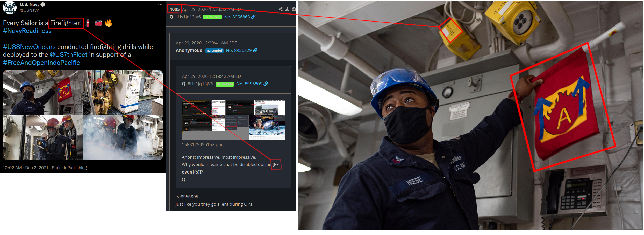Open the #USSNewOrleans hashtag
Screen dimensions: 644x235
pyautogui.click(x=29, y=47)
